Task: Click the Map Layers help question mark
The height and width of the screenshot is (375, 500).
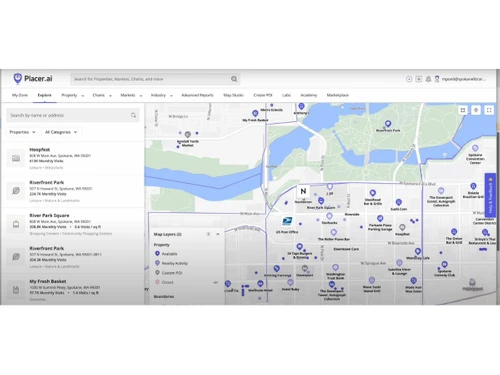Action: [208, 234]
